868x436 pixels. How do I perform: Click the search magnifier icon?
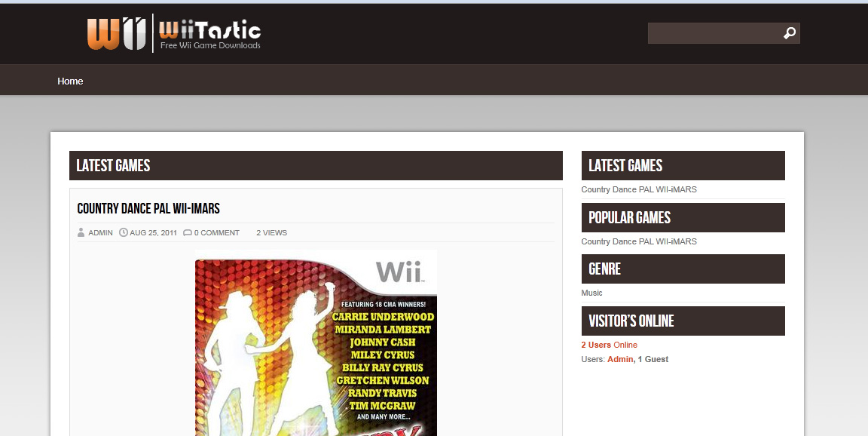(x=789, y=33)
